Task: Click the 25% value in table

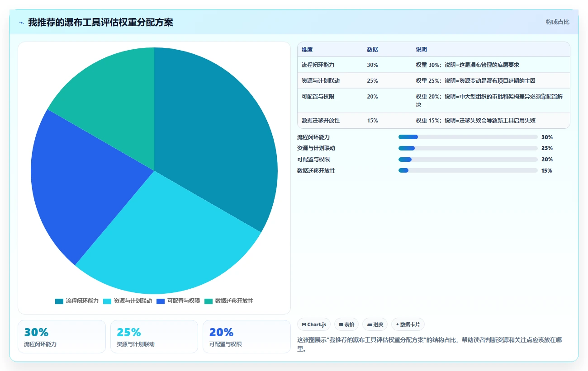Action: coord(372,81)
